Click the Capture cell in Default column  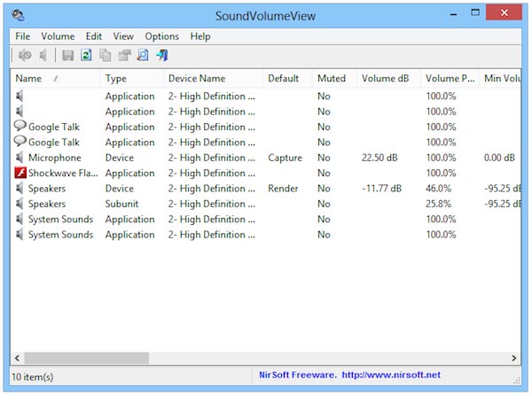click(x=285, y=158)
